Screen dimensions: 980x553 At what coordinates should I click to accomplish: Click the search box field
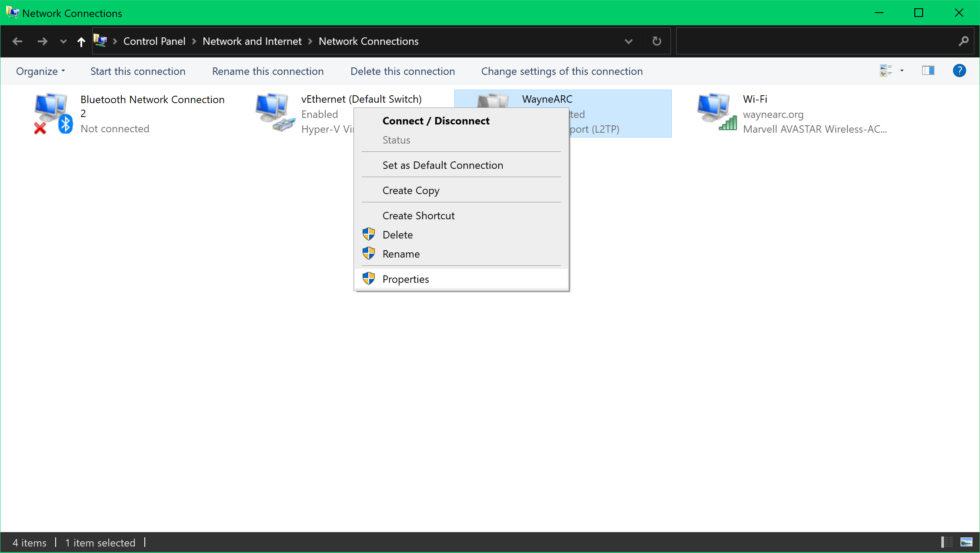point(817,41)
